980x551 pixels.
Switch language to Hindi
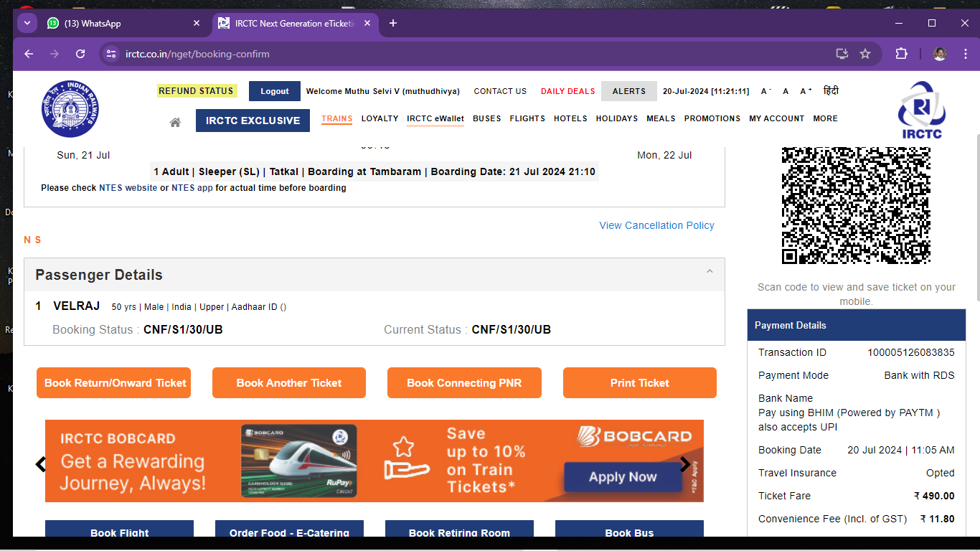pos(831,91)
